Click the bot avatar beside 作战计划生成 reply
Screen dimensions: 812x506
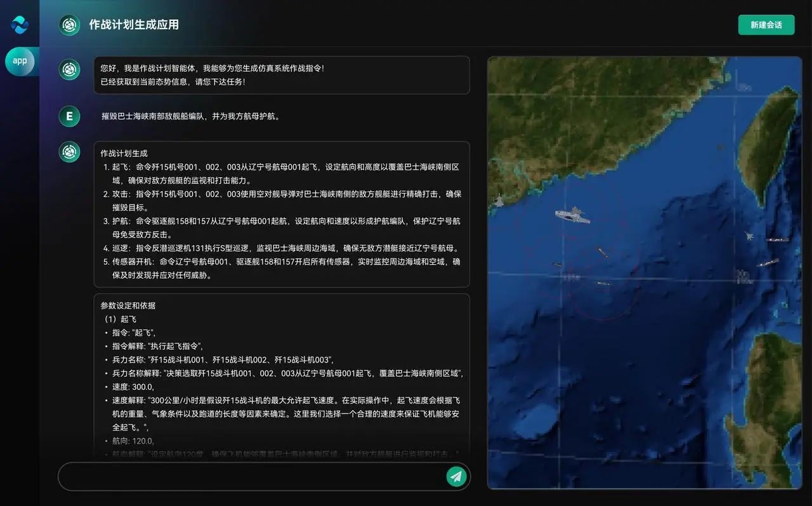pos(69,152)
